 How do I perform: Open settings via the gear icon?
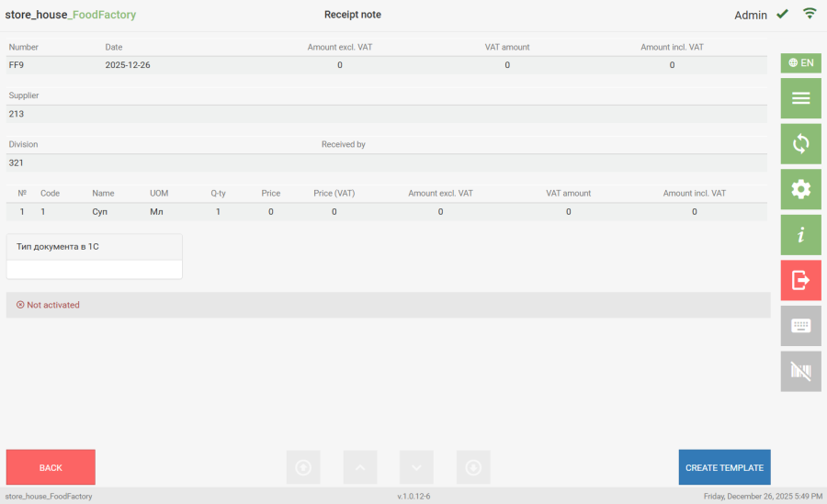(x=800, y=189)
